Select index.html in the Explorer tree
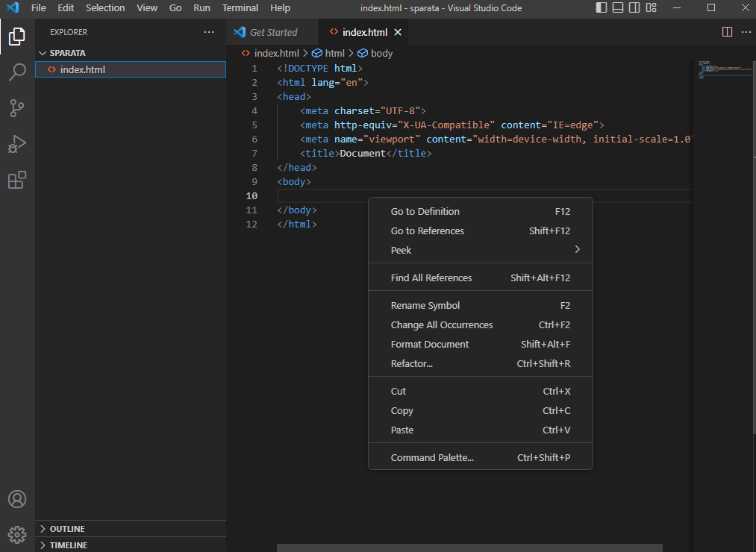 [130, 69]
